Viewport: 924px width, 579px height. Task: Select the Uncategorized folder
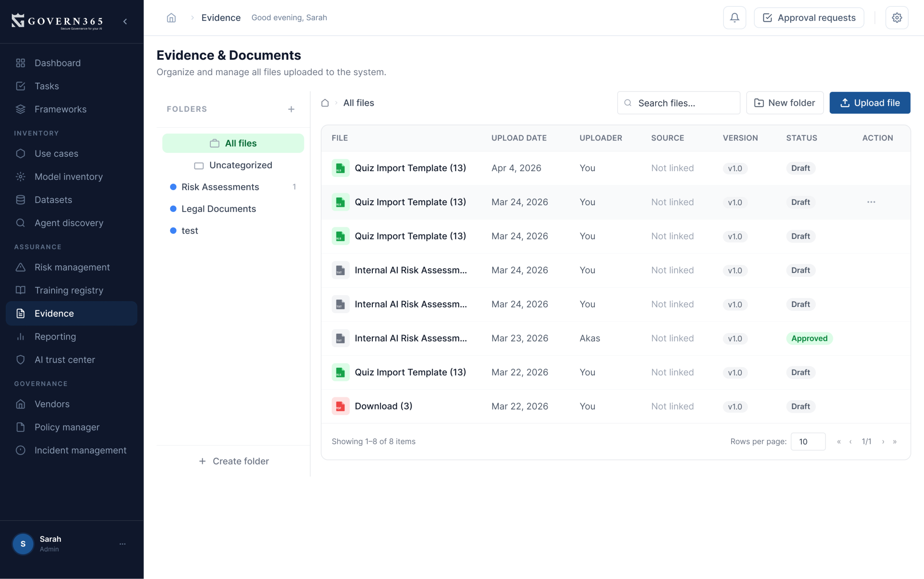coord(240,165)
